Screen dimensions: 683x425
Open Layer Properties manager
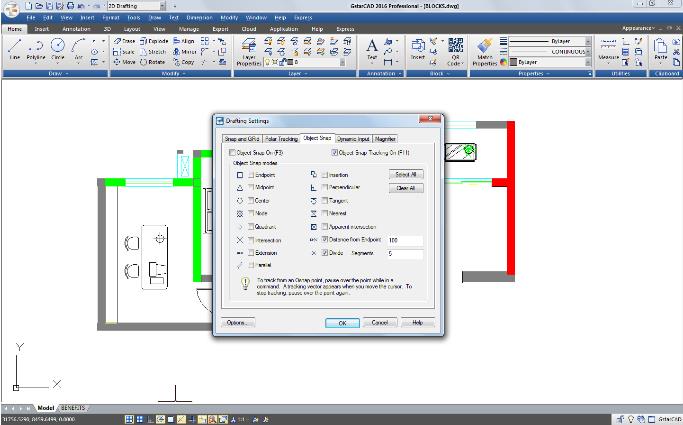pyautogui.click(x=249, y=51)
